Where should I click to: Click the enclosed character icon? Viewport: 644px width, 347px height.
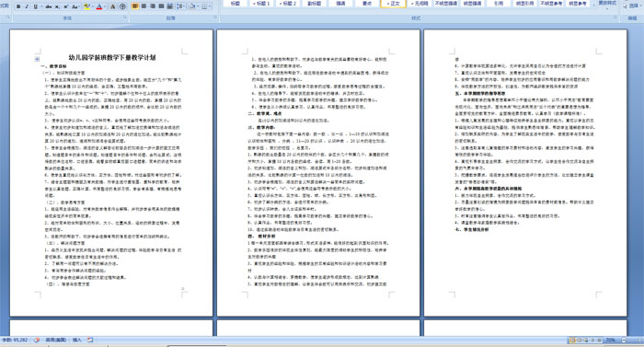pyautogui.click(x=122, y=6)
